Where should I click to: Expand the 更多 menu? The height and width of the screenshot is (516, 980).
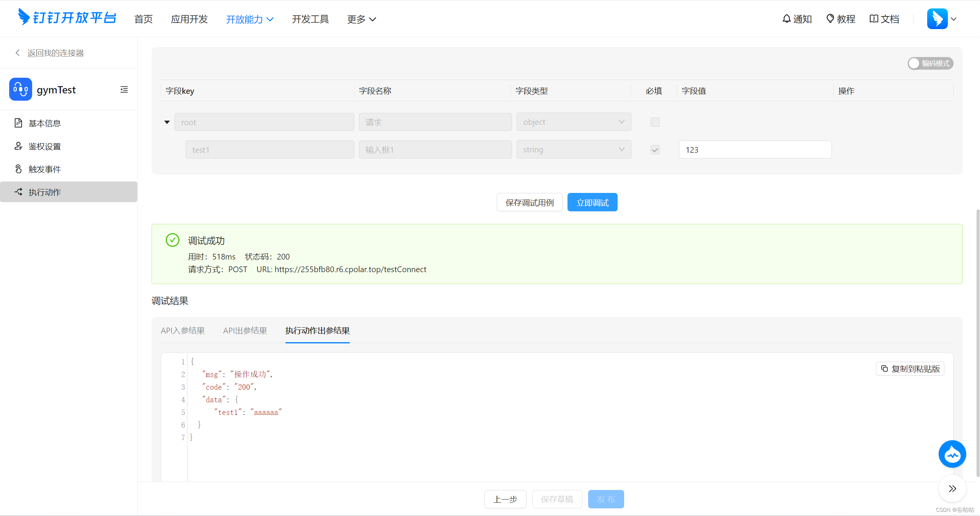[x=362, y=19]
